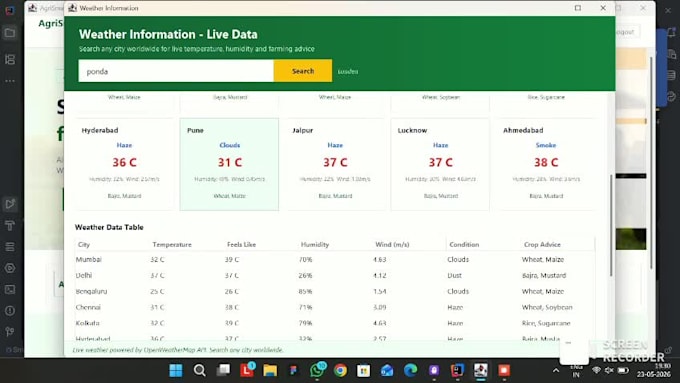The image size is (680, 383).
Task: Select the Bengaluru row in the table
Action: tap(335, 291)
